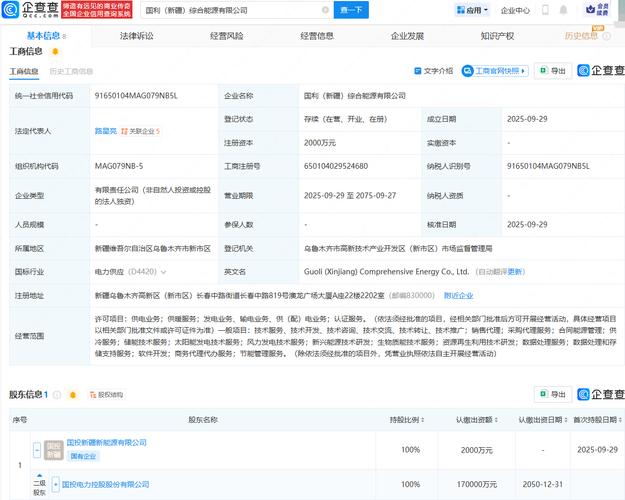Click the mobile phone icon in header
This screenshot has height=500, width=625.
coord(545,10)
